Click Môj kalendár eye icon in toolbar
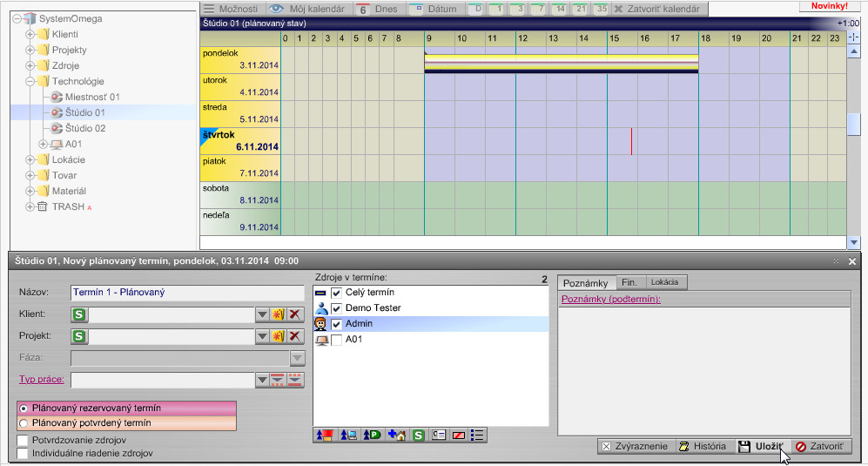 276,9
